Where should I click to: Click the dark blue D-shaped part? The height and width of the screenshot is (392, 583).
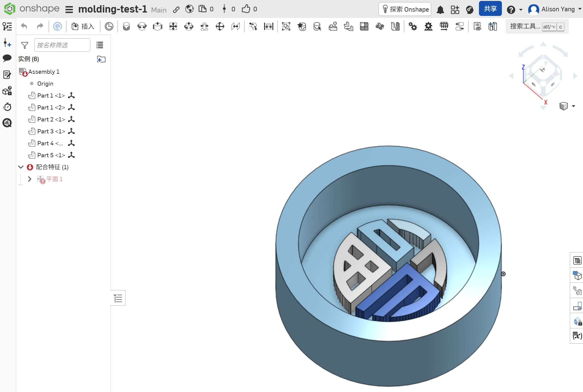point(398,292)
